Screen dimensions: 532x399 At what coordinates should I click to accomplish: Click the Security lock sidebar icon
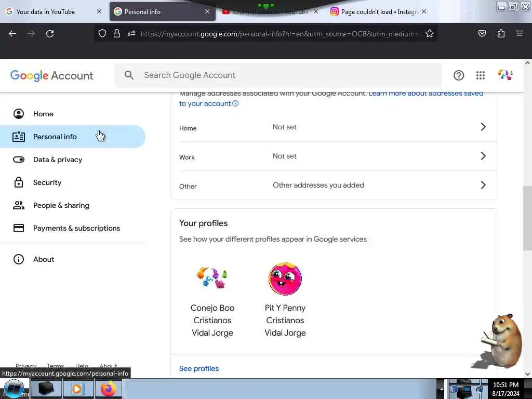[x=19, y=182]
